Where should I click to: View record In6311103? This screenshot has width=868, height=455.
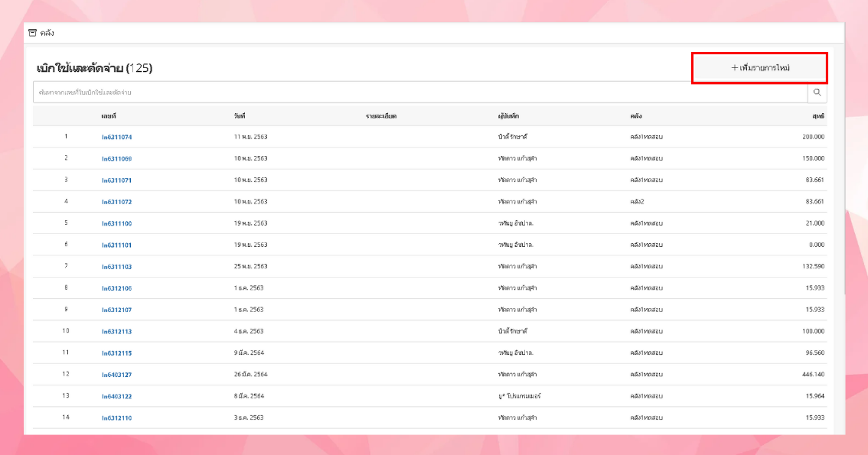coord(116,267)
